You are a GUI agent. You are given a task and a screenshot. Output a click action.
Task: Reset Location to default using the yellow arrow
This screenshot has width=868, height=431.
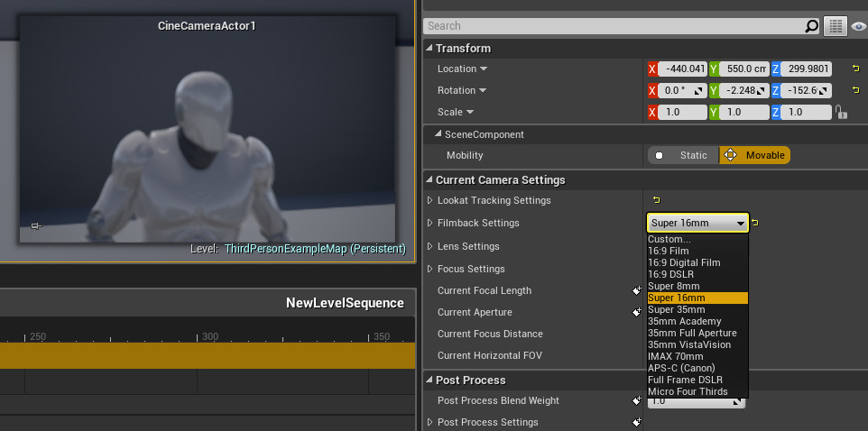854,69
